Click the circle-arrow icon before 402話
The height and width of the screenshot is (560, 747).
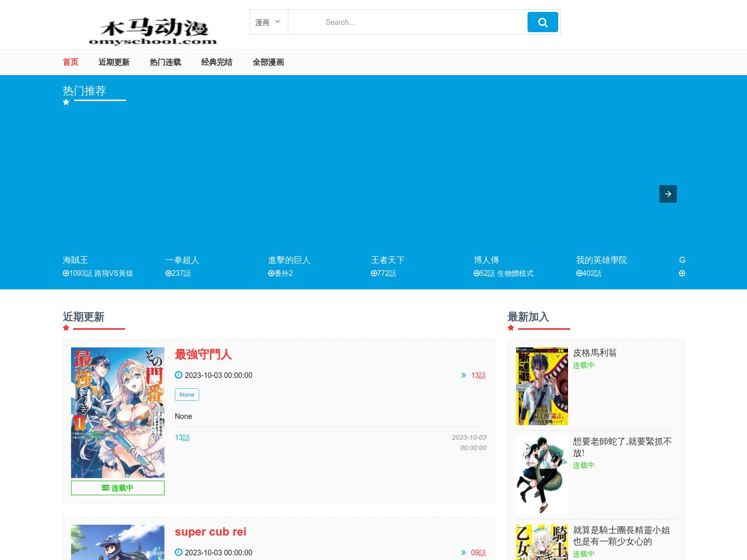[579, 273]
